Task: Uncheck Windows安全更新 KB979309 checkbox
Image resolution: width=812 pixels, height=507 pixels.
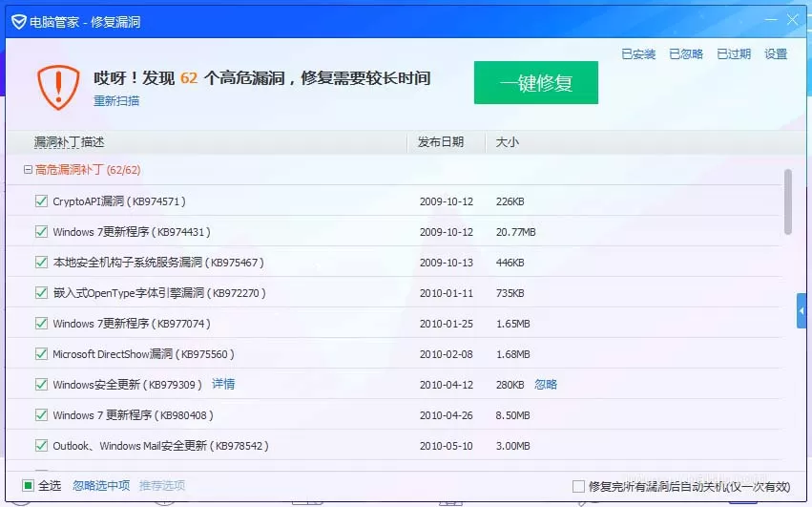Action: click(x=41, y=385)
